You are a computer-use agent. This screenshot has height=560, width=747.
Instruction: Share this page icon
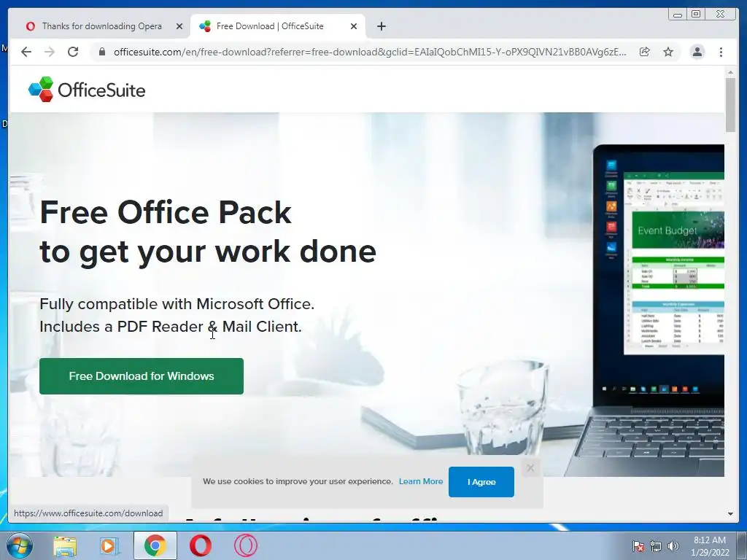coord(645,52)
